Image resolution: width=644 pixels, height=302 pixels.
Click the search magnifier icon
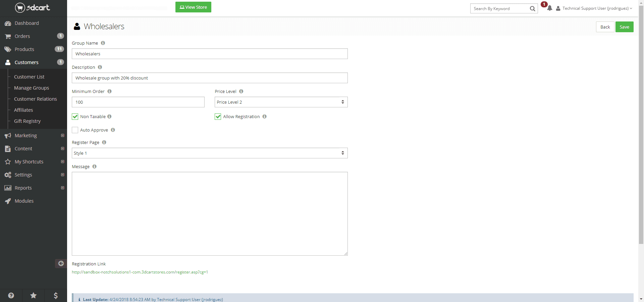pos(532,9)
